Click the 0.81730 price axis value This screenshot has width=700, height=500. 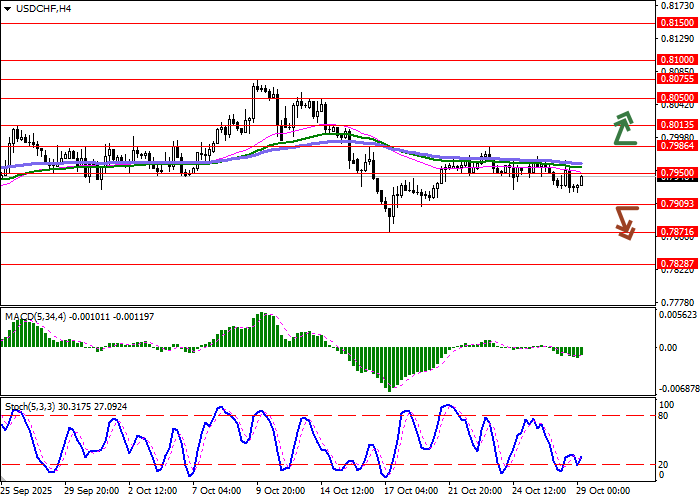click(x=678, y=6)
